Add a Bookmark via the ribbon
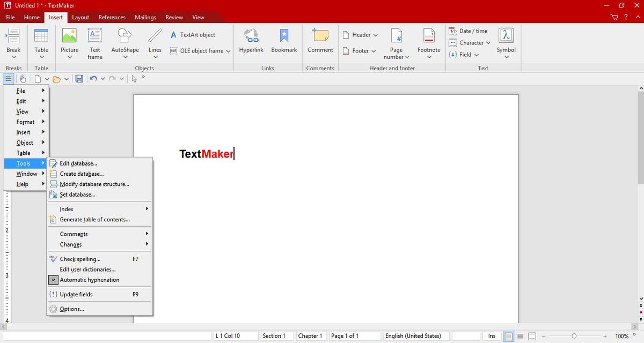 click(x=284, y=41)
